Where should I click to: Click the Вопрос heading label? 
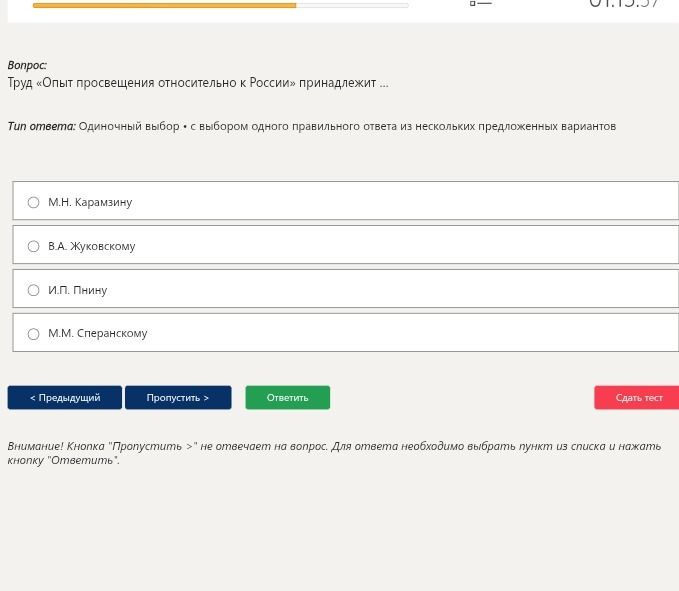pos(27,65)
